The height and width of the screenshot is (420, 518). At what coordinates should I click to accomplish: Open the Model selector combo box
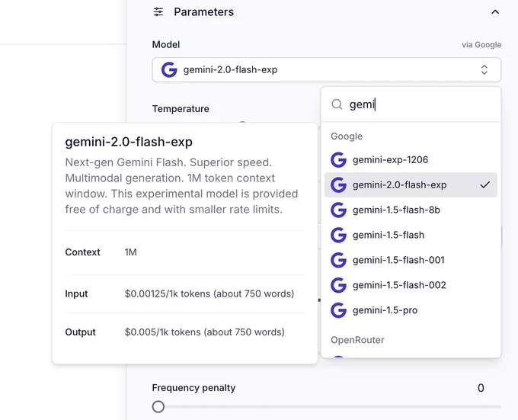coord(326,69)
